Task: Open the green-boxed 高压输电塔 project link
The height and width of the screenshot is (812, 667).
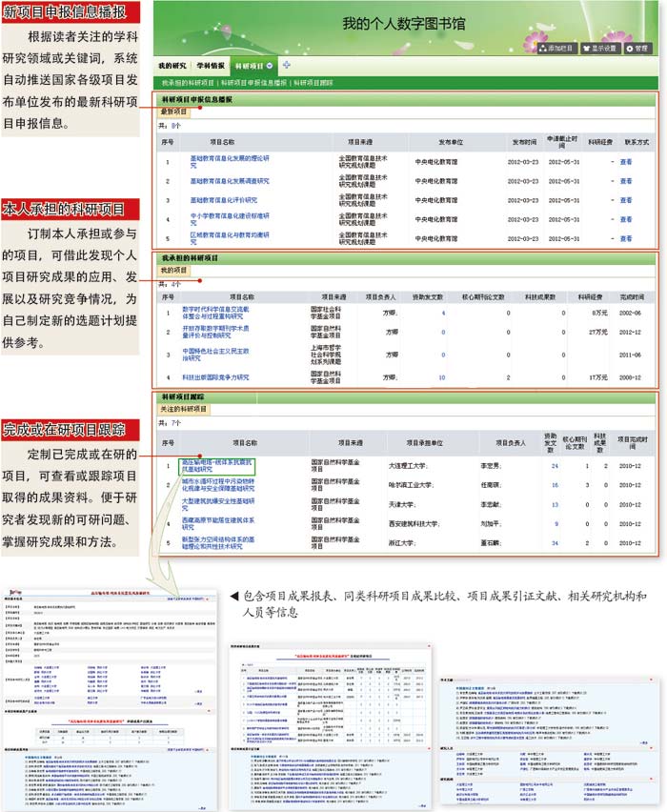Action: pyautogui.click(x=217, y=465)
